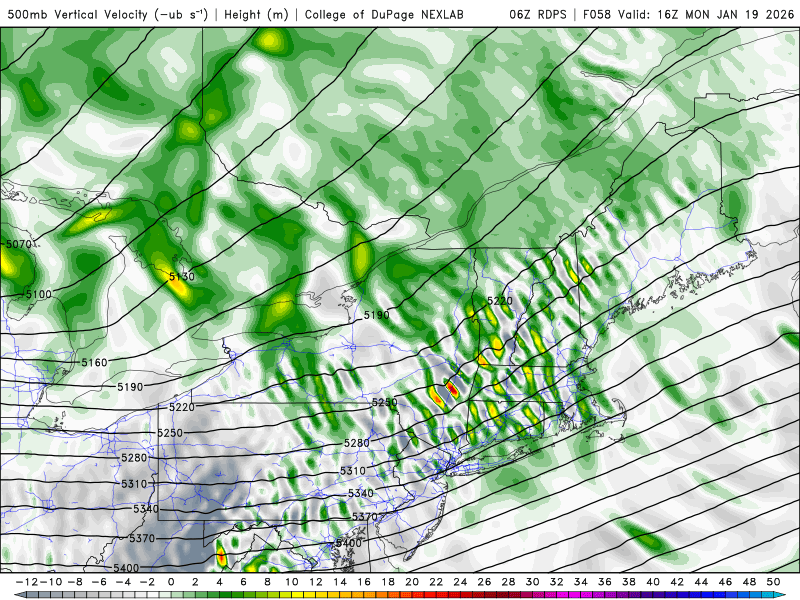Viewport: 800px width, 600px height.
Task: Click the -4 value on the color scale
Action: 123,582
